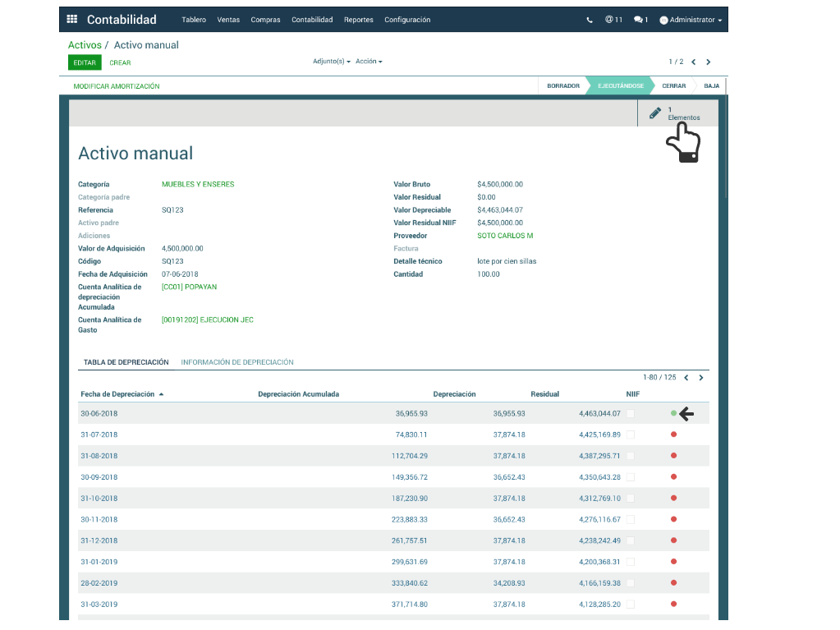The image size is (840, 630).
Task: Open the Administrator user menu
Action: pos(691,20)
